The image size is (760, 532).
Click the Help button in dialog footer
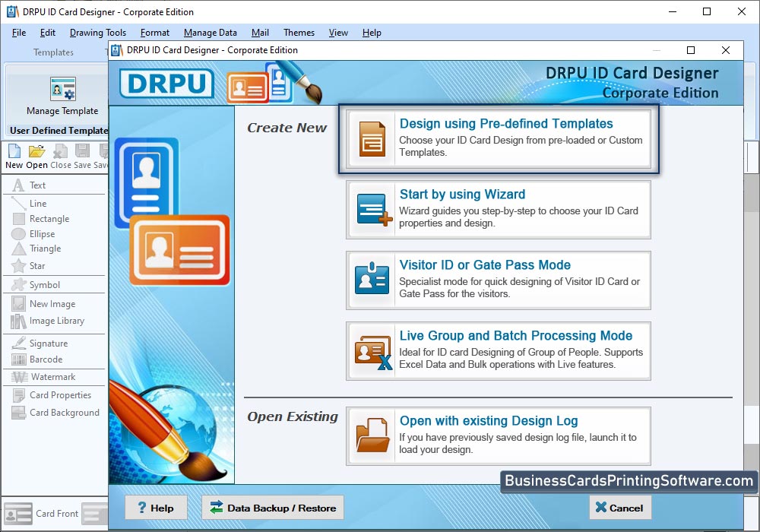(156, 507)
